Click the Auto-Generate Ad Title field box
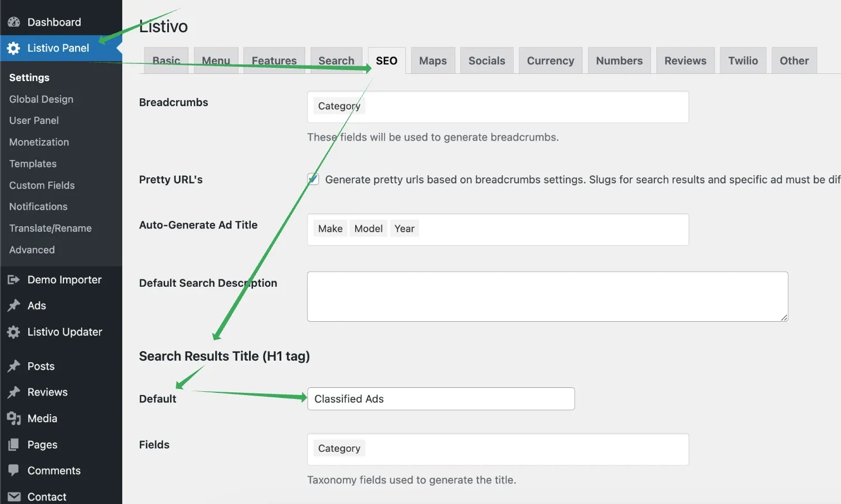Image resolution: width=841 pixels, height=504 pixels. [x=498, y=229]
